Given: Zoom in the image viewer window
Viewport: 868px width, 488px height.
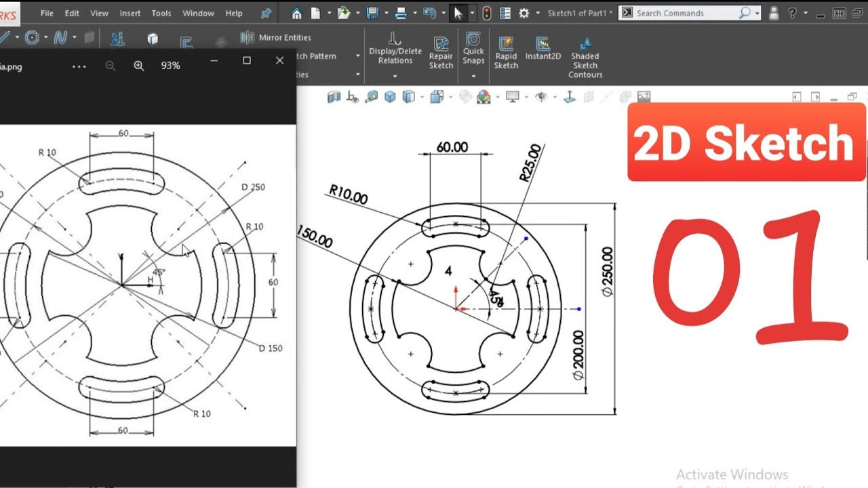Looking at the screenshot, I should coord(139,66).
